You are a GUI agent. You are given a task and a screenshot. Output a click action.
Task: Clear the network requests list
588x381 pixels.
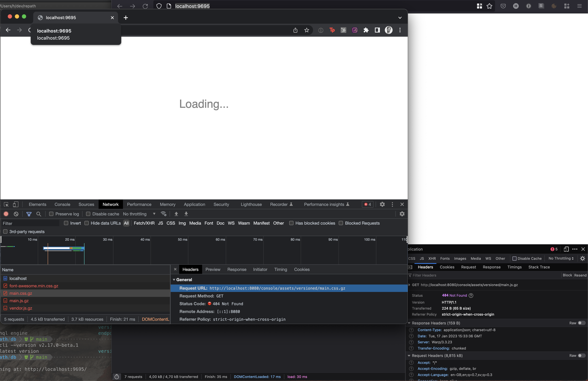pos(16,214)
